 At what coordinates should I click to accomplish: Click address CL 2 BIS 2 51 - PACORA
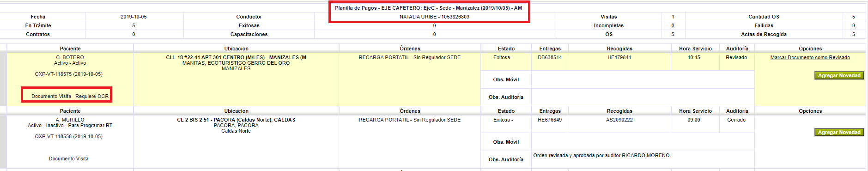[236, 120]
